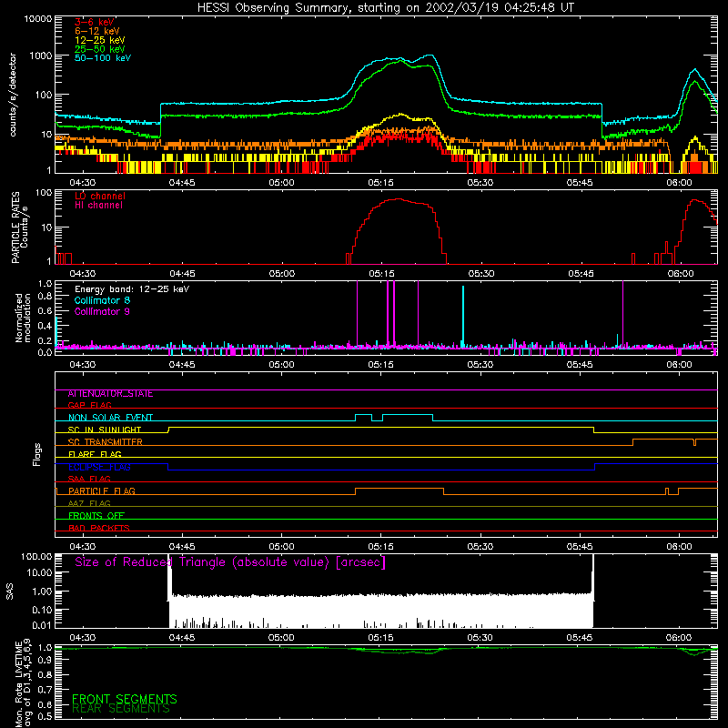Viewport: 728px width, 728px height.
Task: Click 06:00 time label under particle rates panel
Action: [x=681, y=274]
